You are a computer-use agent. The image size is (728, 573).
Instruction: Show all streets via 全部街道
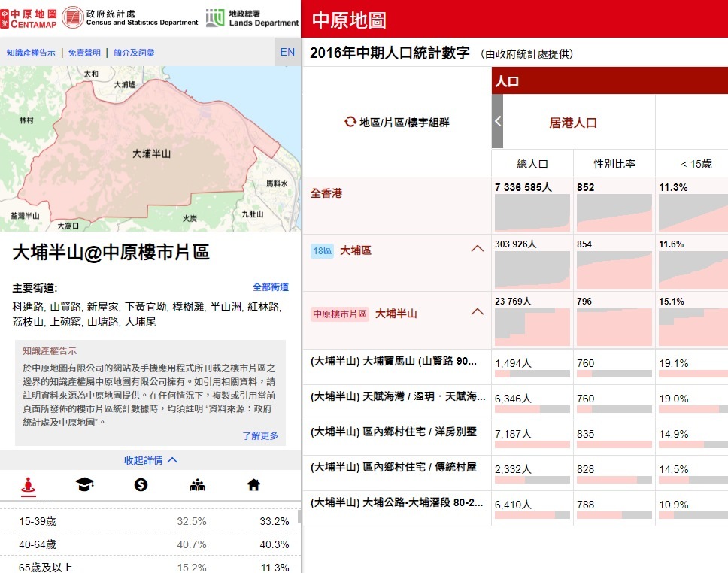[271, 287]
